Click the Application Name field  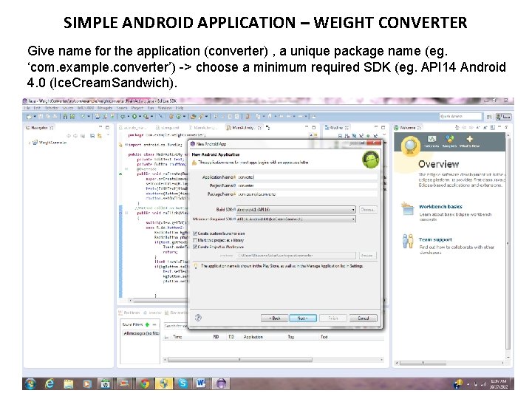point(307,177)
